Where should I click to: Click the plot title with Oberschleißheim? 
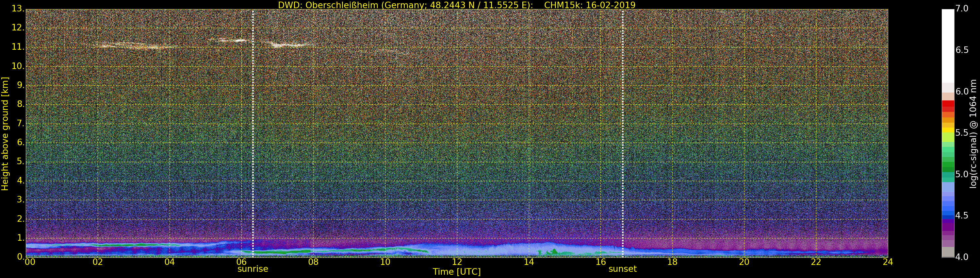[x=457, y=5]
